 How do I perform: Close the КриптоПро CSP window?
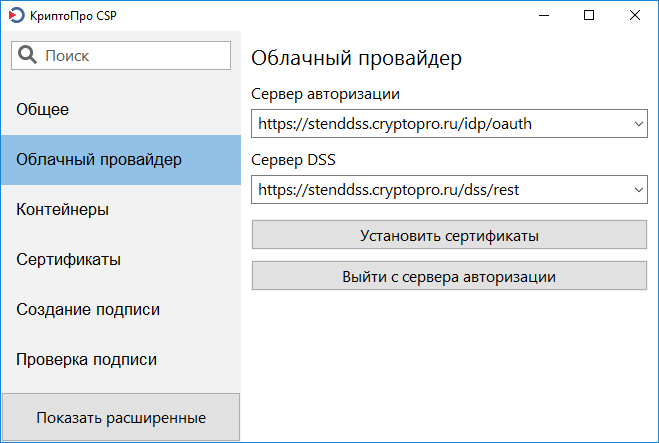pos(635,15)
